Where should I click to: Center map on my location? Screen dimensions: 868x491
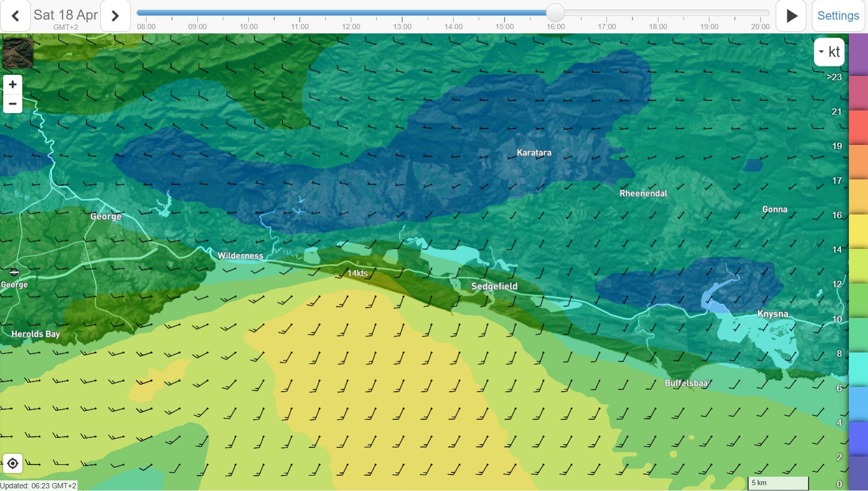pyautogui.click(x=13, y=463)
